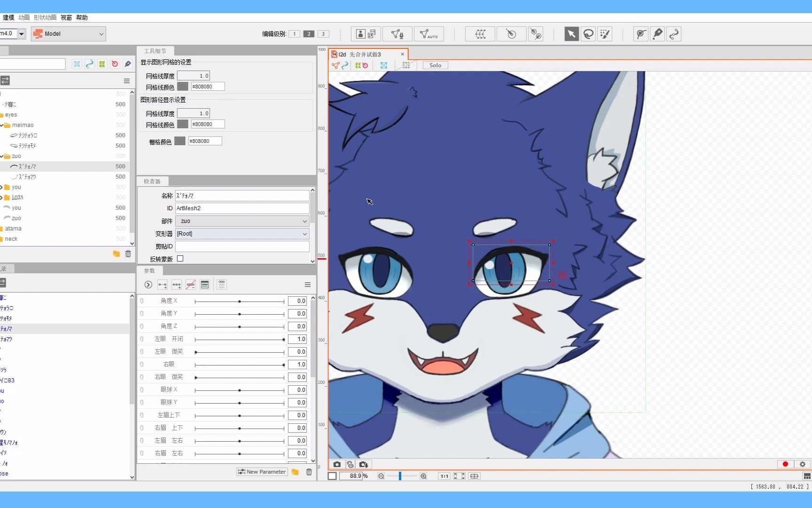Screen dimensions: 812x508
Task: Toggle key lock for 角度 X parameter
Action: tap(141, 301)
